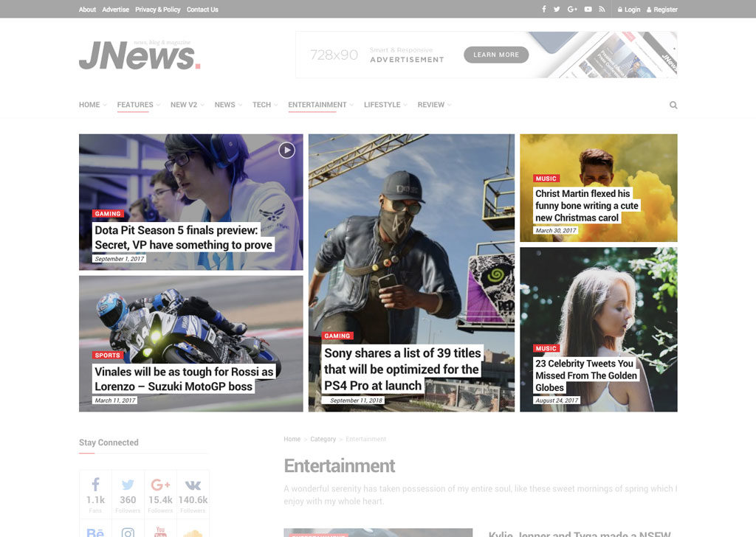Open the VK followers tile in Stay Connected
The image size is (756, 537).
193,491
